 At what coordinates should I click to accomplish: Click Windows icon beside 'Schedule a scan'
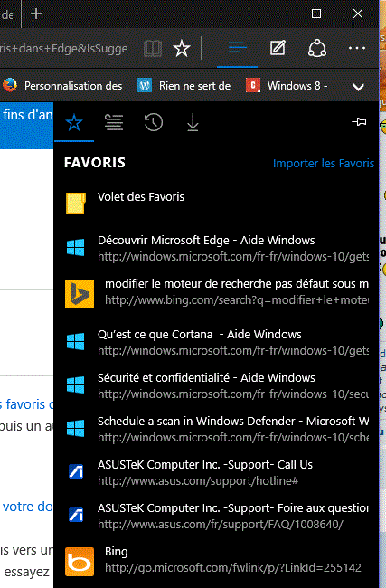(75, 428)
